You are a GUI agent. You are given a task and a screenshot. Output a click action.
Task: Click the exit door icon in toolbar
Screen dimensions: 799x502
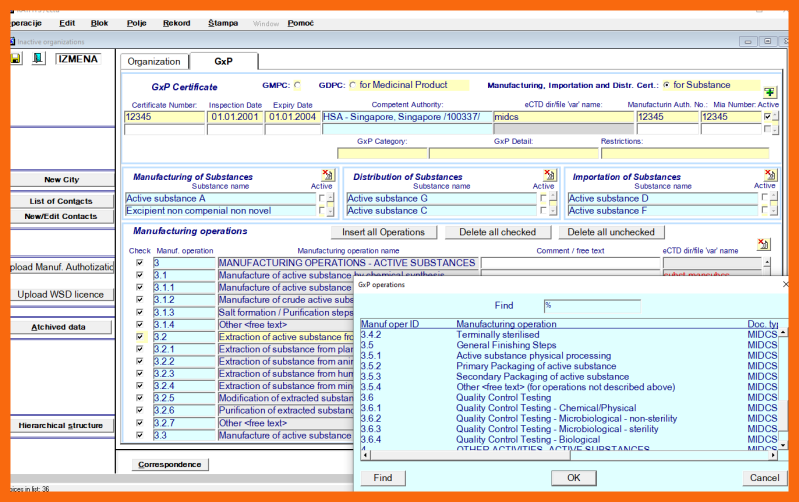[38, 59]
